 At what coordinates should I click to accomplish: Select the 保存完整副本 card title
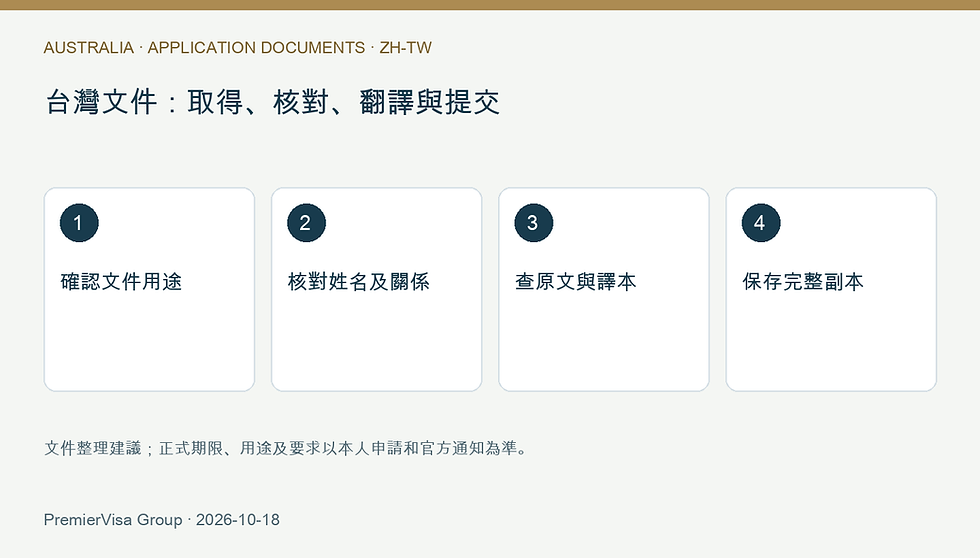click(803, 281)
